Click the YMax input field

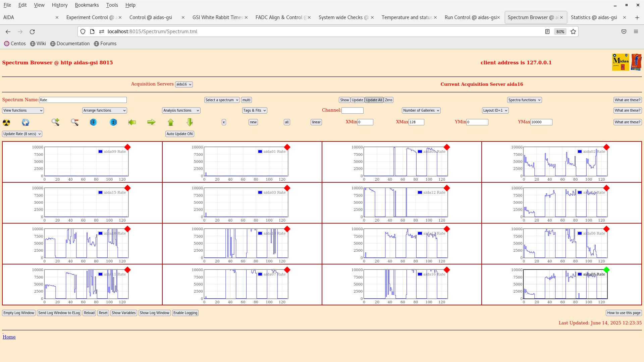tap(541, 122)
